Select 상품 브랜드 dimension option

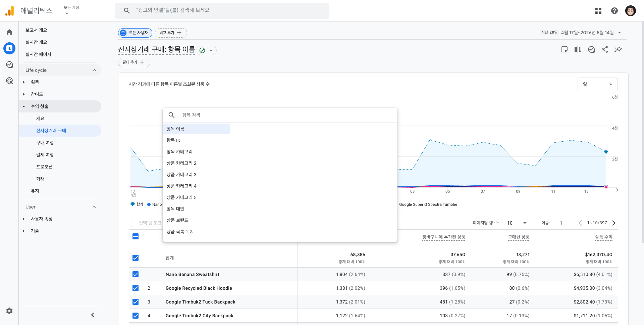(196, 220)
